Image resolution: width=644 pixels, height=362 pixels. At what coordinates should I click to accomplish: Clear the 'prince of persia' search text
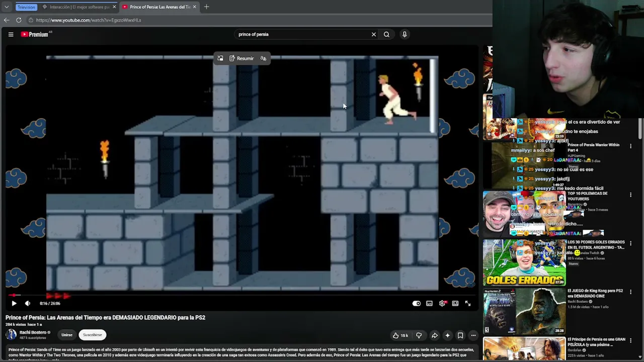(x=374, y=34)
